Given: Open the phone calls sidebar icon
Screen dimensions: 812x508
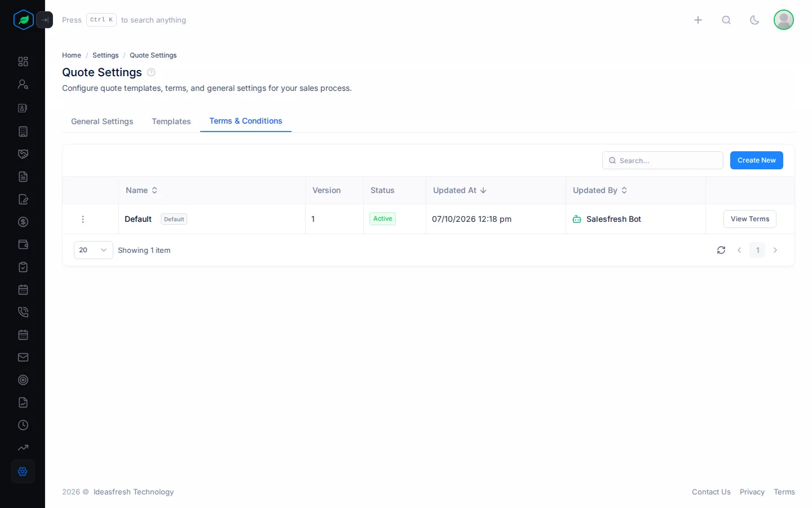Looking at the screenshot, I should [x=23, y=312].
